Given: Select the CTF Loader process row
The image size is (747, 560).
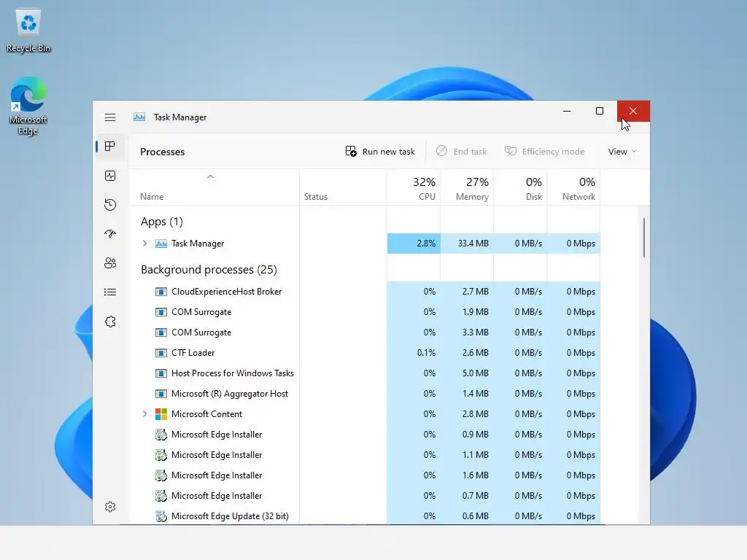Looking at the screenshot, I should (x=365, y=353).
